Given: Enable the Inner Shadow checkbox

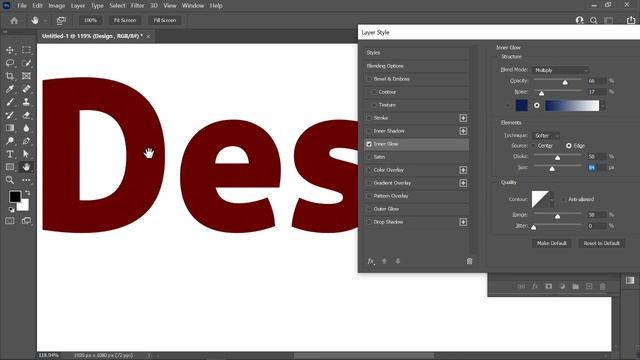Looking at the screenshot, I should point(369,131).
